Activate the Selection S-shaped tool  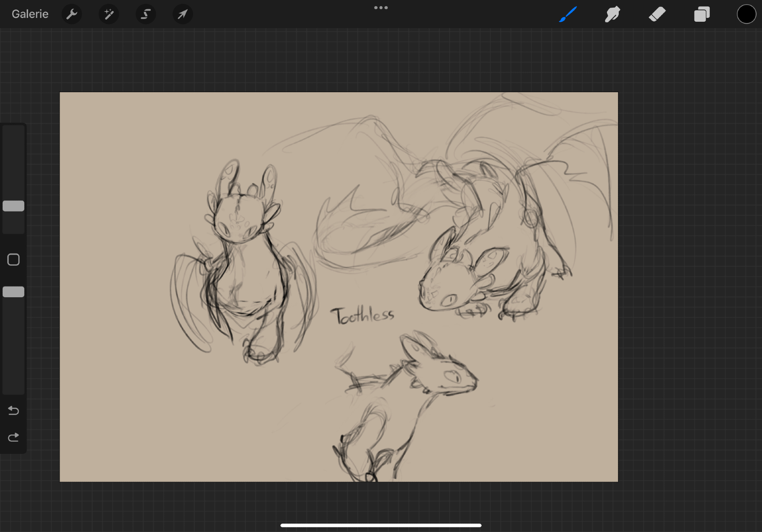[x=146, y=14]
